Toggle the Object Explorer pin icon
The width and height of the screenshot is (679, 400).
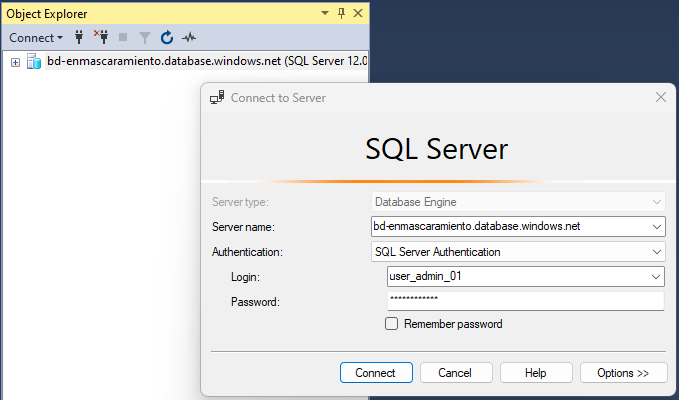click(341, 13)
